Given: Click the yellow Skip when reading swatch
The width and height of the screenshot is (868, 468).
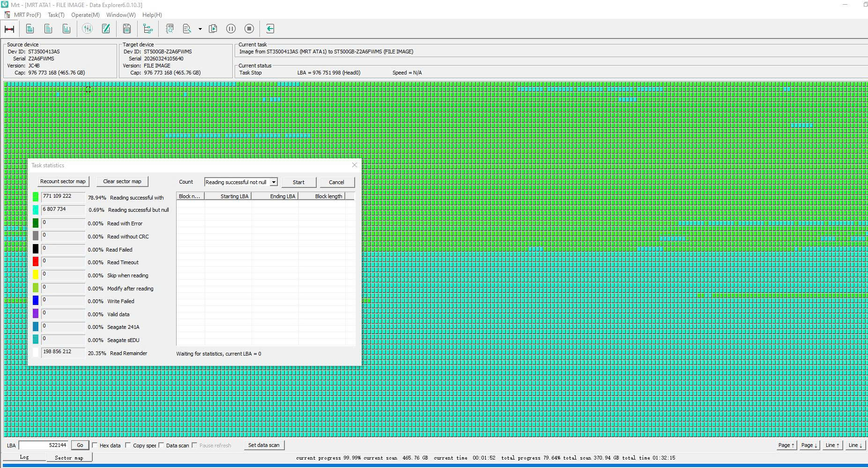Looking at the screenshot, I should coord(36,275).
